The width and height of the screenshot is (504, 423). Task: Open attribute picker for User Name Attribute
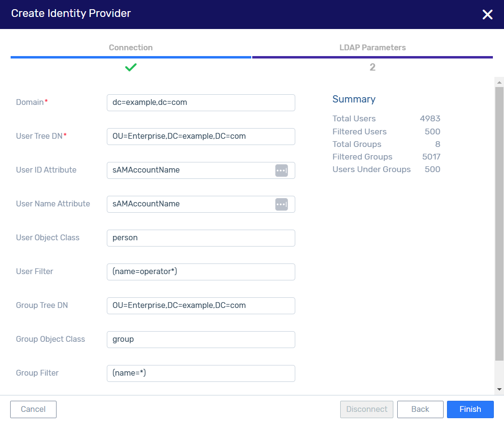point(281,204)
